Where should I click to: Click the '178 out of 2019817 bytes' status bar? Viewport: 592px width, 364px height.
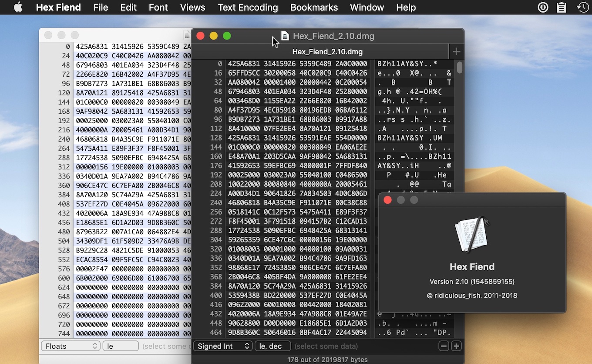point(327,360)
